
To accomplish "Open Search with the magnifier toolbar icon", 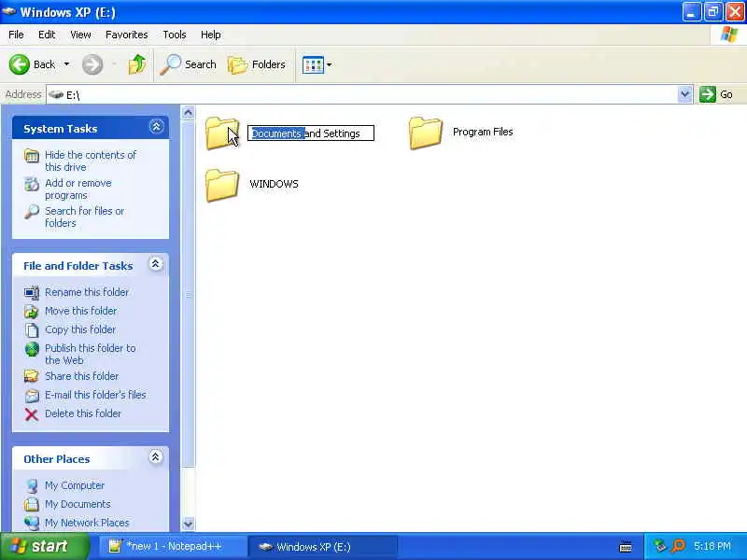I will pyautogui.click(x=188, y=64).
